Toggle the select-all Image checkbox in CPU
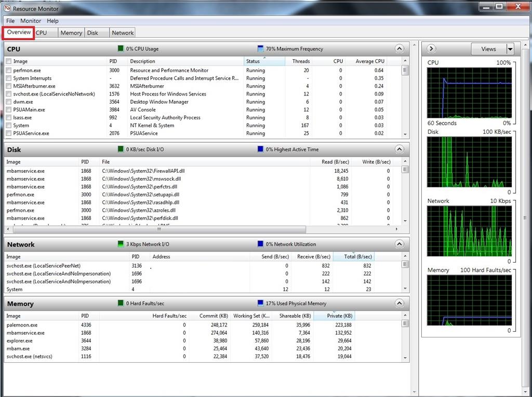Viewport: 532px width, 397px height. pos(9,61)
